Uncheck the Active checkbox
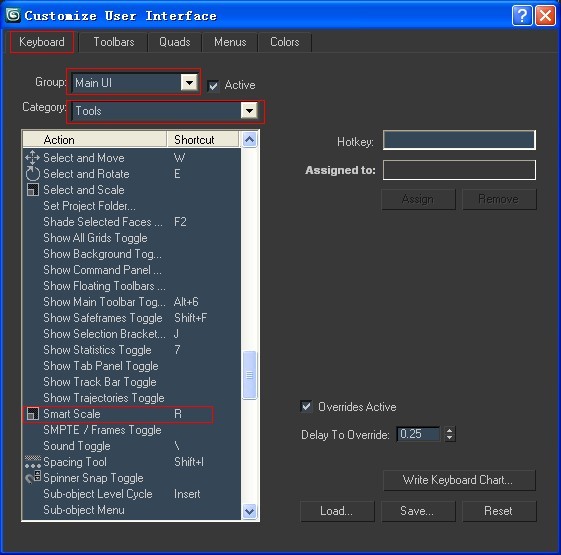The width and height of the screenshot is (561, 555). [213, 86]
